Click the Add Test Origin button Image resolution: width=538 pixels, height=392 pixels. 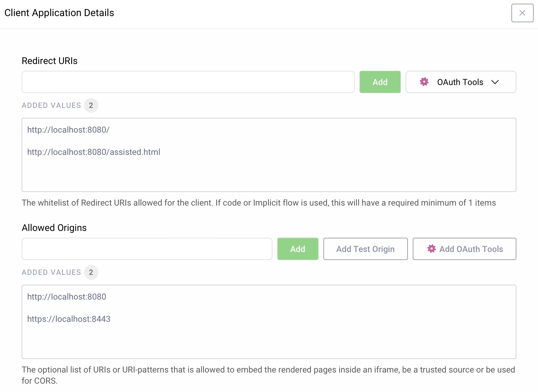point(365,249)
